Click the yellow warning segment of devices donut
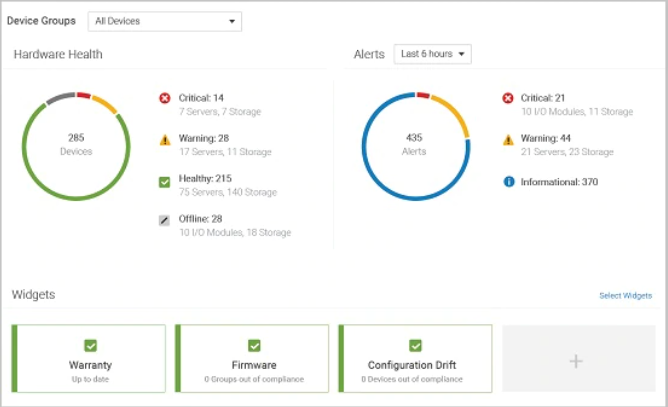The image size is (668, 407). tap(105, 104)
